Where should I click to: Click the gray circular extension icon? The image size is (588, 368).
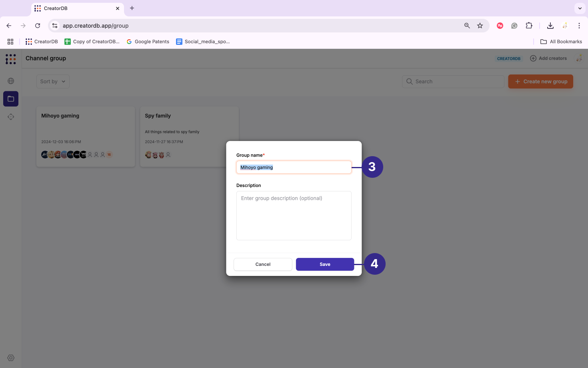coord(514,26)
